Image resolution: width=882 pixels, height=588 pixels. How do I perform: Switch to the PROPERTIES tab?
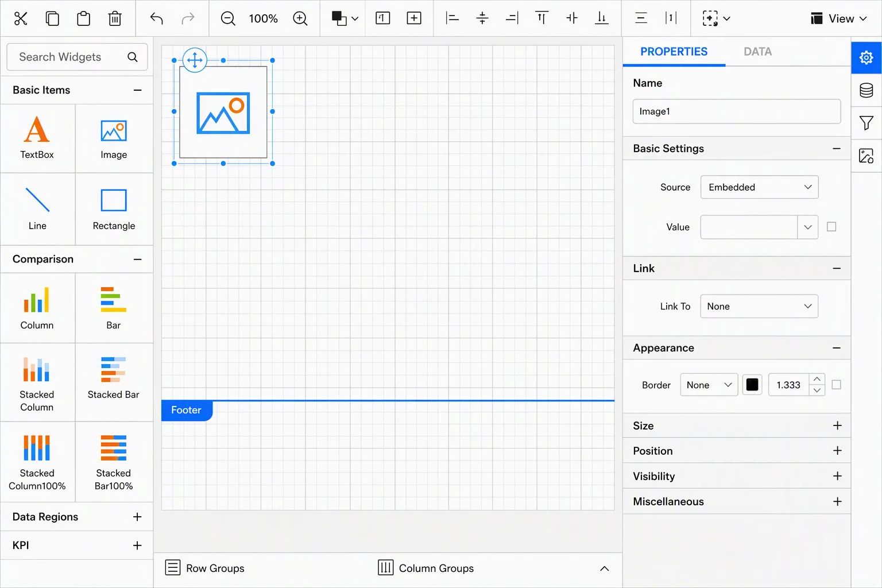coord(674,52)
